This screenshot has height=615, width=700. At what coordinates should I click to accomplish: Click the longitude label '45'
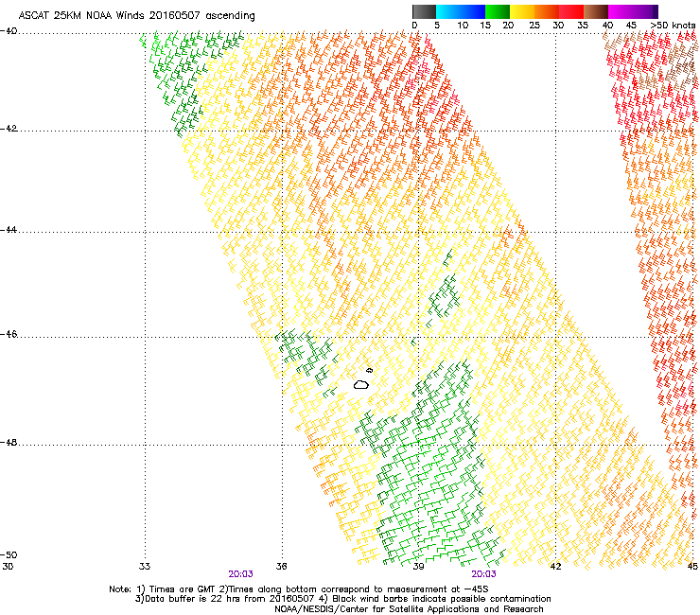tap(692, 567)
